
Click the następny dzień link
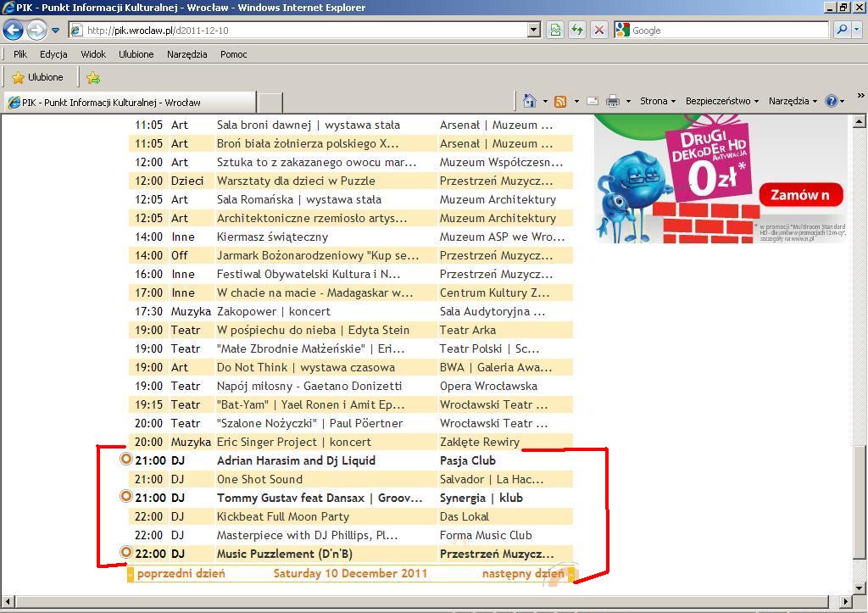click(523, 574)
